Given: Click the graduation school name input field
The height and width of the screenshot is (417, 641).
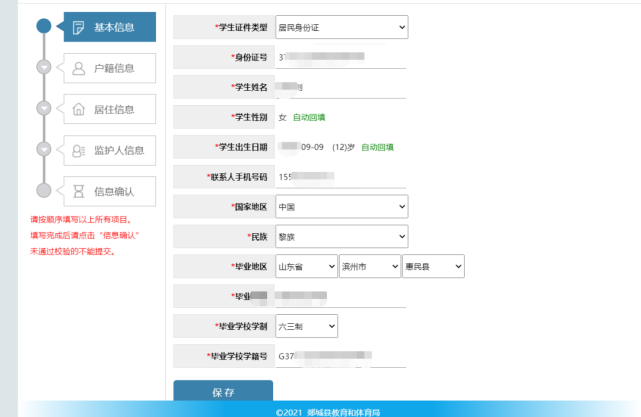Looking at the screenshot, I should pos(341,296).
